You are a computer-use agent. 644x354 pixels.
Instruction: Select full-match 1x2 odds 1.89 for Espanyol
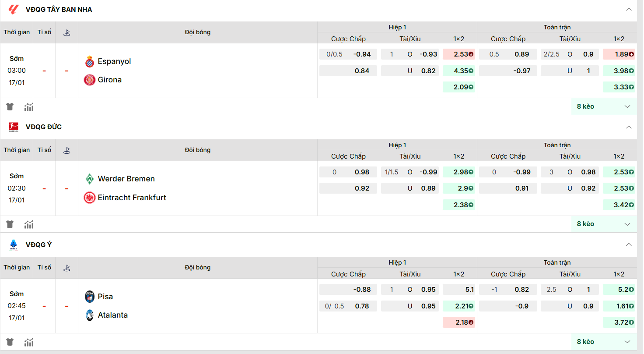pyautogui.click(x=619, y=54)
